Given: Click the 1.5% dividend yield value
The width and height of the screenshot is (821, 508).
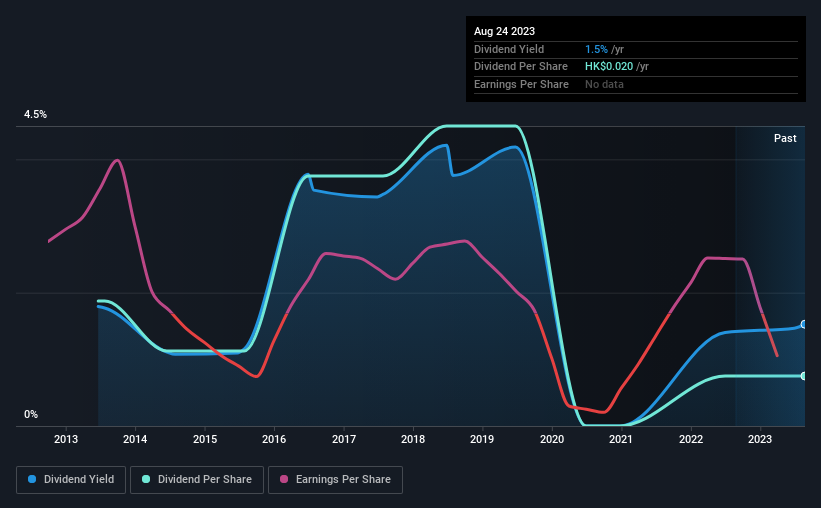Looking at the screenshot, I should coord(596,49).
